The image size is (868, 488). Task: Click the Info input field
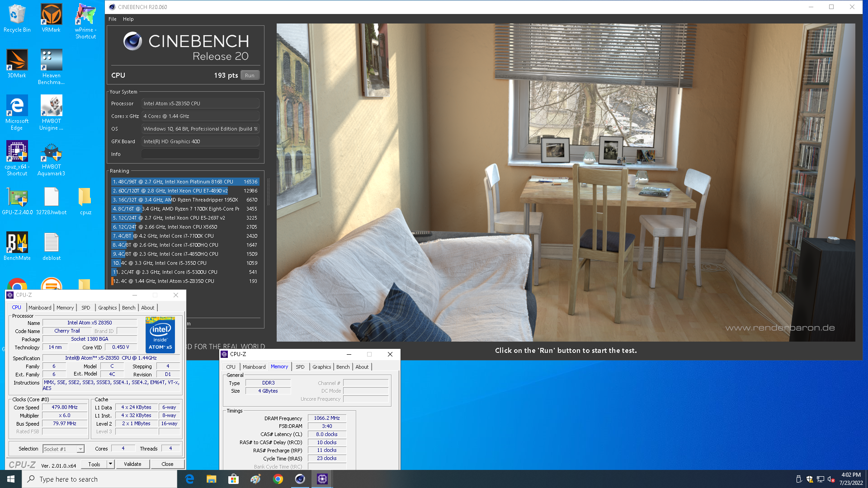click(x=200, y=154)
